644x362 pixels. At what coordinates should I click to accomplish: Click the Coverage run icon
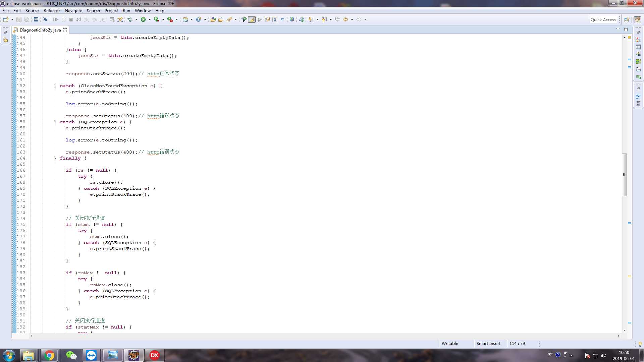click(x=156, y=19)
